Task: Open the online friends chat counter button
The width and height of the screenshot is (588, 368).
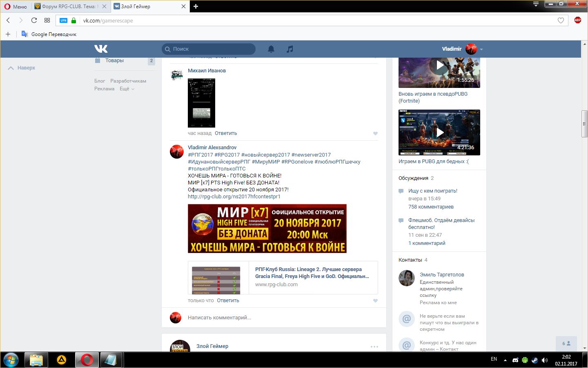Action: [x=566, y=343]
